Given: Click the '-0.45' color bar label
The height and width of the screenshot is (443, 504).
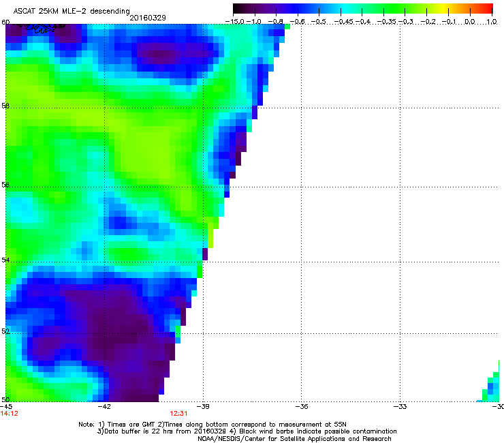Looking at the screenshot, I should (343, 22).
